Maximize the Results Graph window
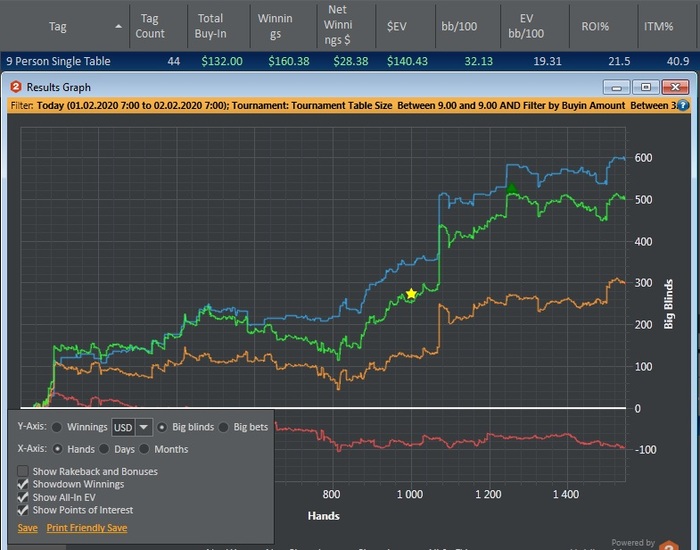 [x=646, y=87]
